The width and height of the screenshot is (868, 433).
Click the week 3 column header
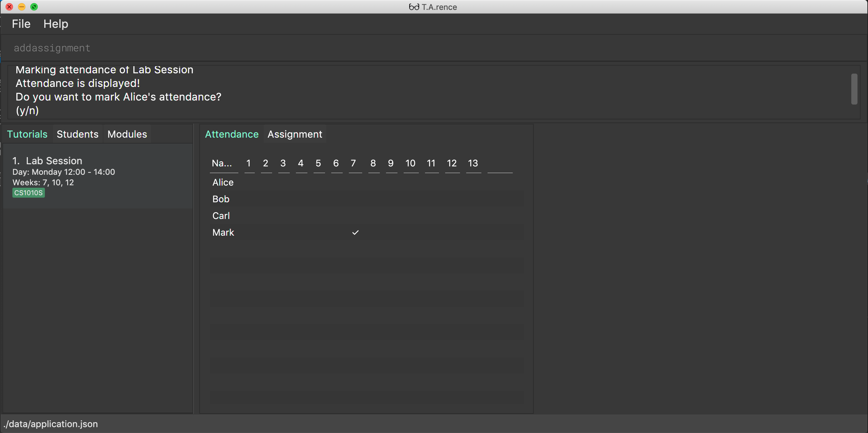point(283,163)
